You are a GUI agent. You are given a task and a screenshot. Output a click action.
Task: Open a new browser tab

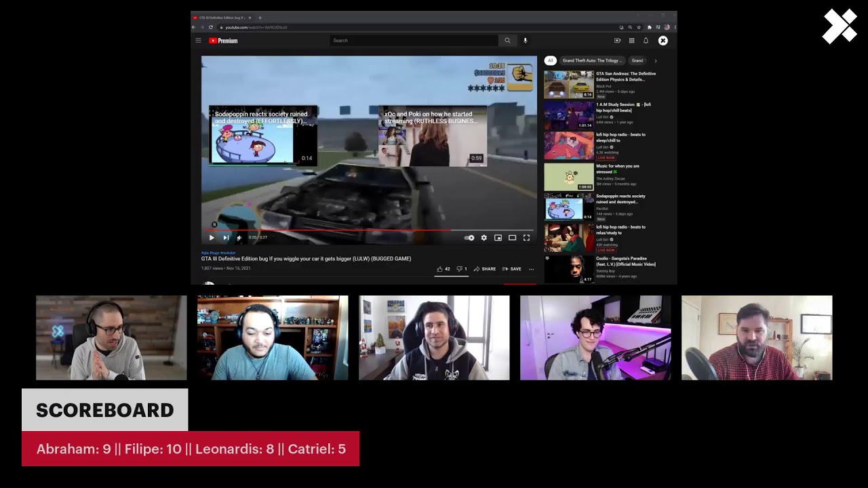click(260, 18)
